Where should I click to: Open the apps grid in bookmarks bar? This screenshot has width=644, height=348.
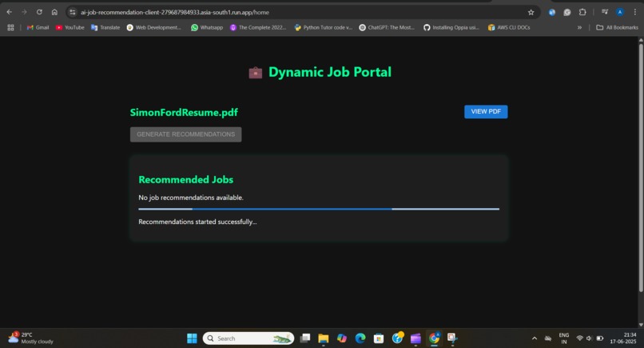(x=10, y=27)
